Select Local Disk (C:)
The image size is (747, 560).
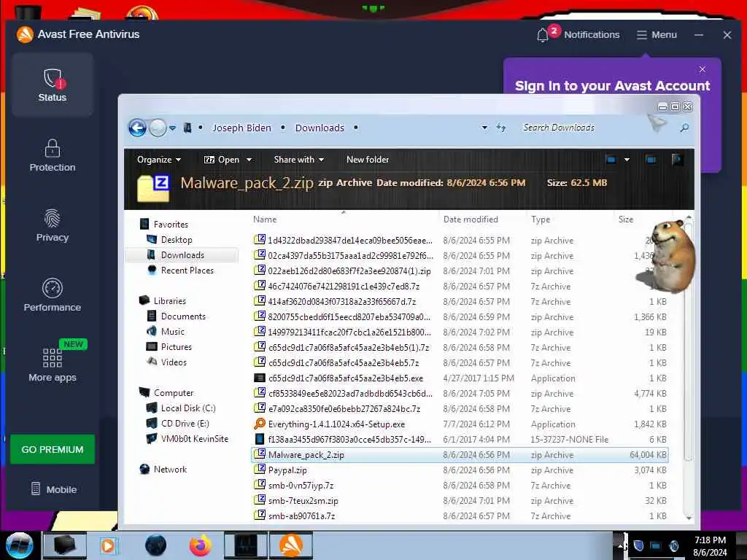click(x=182, y=408)
